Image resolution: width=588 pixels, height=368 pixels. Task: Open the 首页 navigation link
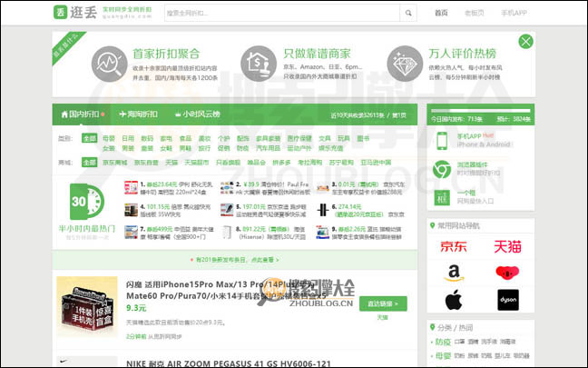pos(441,13)
